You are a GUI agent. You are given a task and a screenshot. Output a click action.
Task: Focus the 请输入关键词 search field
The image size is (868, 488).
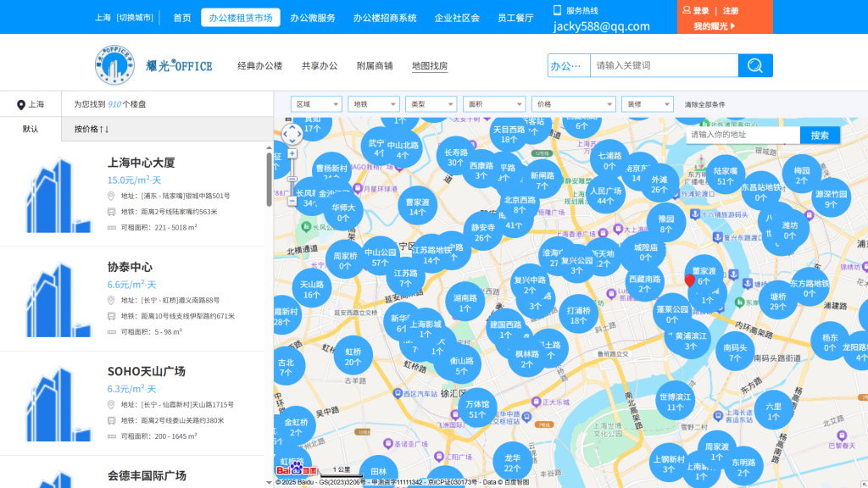point(665,65)
